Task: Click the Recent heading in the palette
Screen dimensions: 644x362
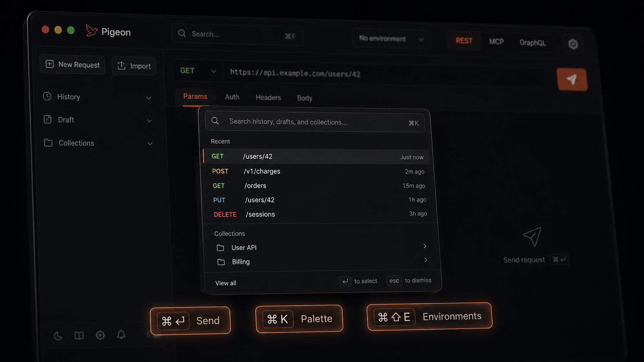Action: coord(220,142)
